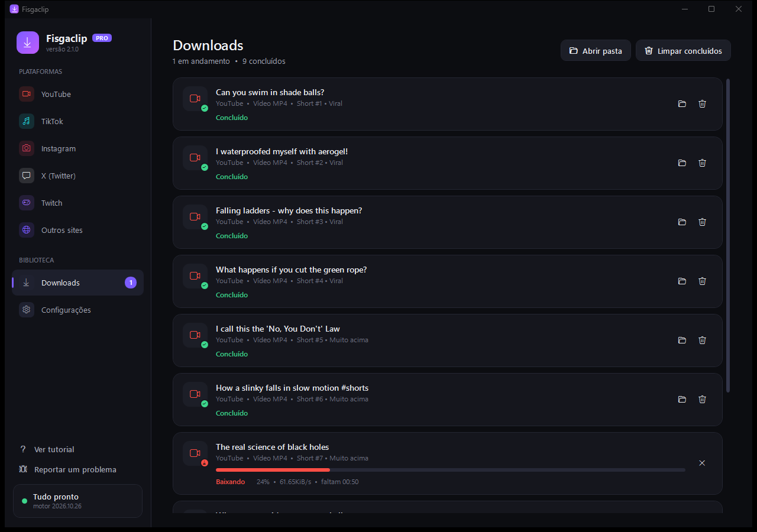
Task: Click 'versão 2.1.0' text
Action: point(62,49)
